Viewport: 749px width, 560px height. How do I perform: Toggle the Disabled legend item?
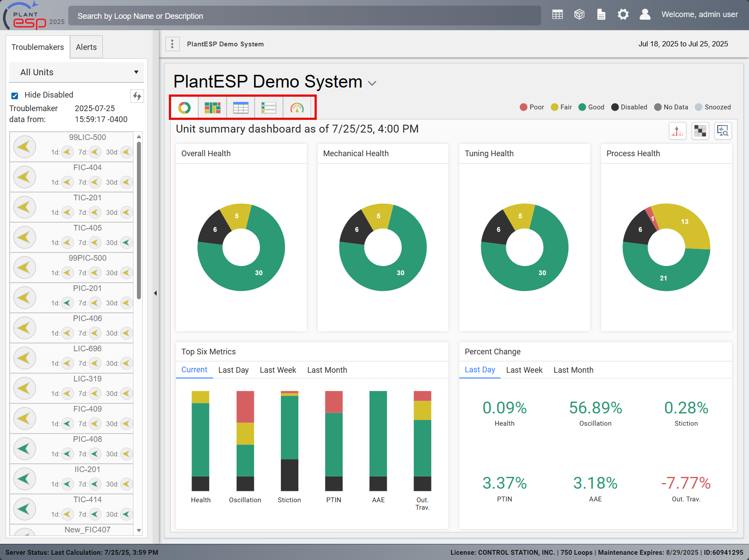[629, 107]
